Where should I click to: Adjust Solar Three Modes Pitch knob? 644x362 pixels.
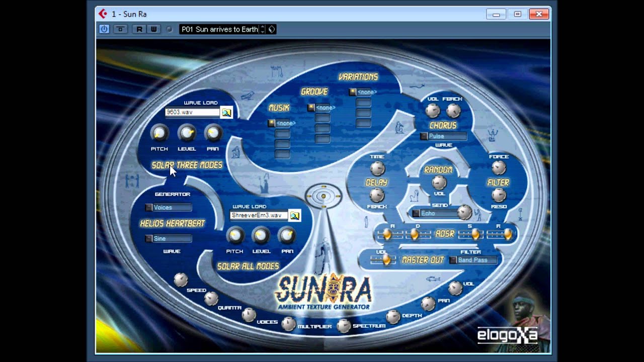[159, 133]
